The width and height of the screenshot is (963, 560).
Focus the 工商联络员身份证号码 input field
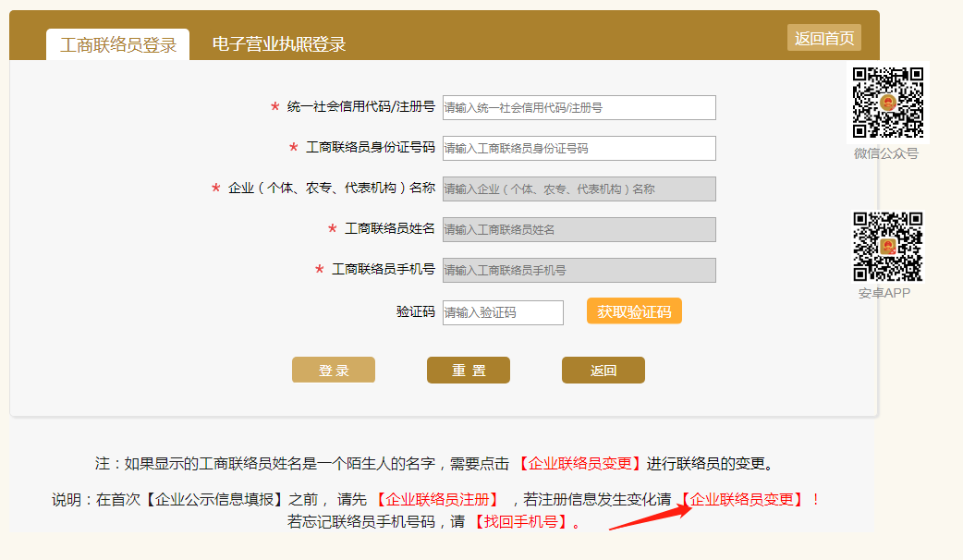579,148
